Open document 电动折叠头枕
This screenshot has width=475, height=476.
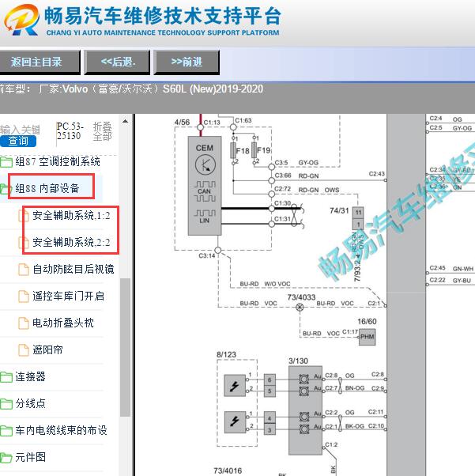click(63, 323)
